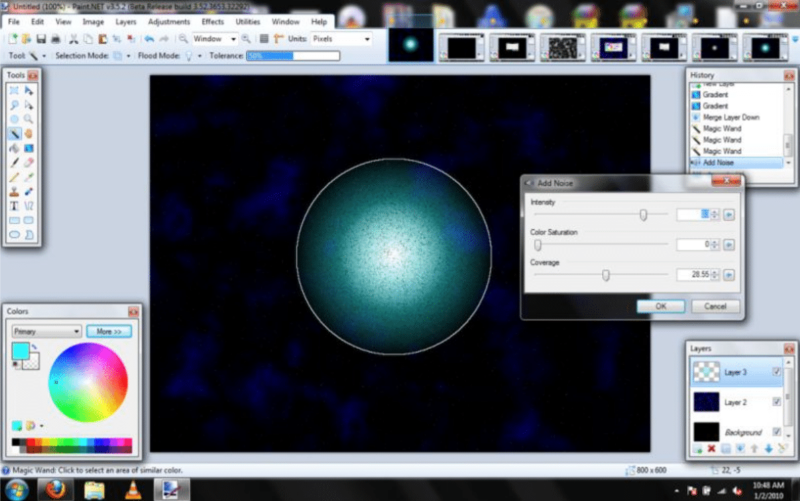Expand the Tool chooser dropdown arrow

[44, 56]
